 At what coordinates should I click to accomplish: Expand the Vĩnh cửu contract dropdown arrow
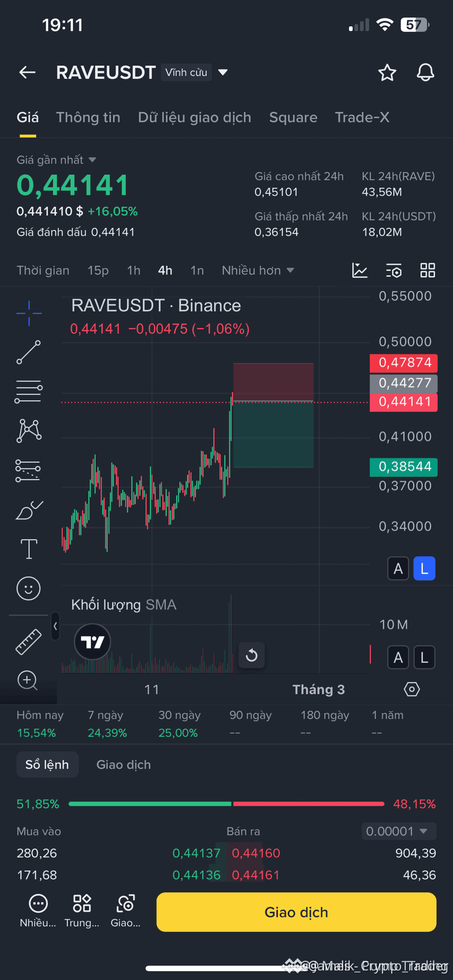point(223,72)
